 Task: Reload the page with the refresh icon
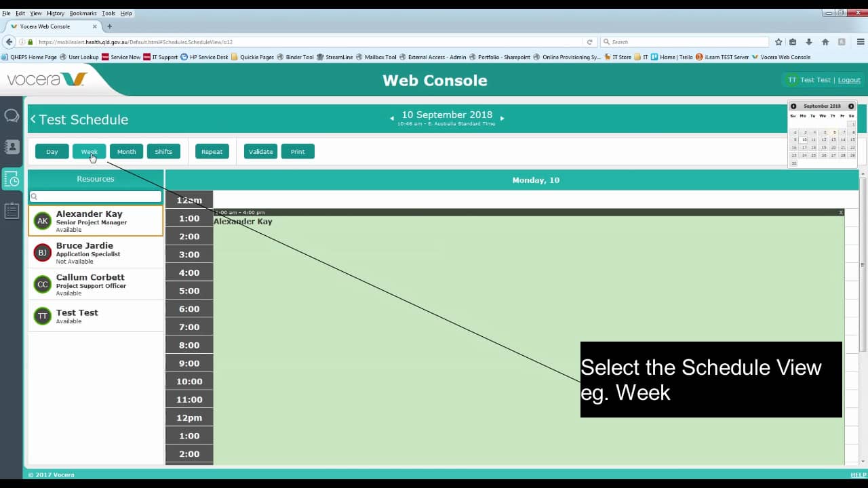(x=589, y=42)
